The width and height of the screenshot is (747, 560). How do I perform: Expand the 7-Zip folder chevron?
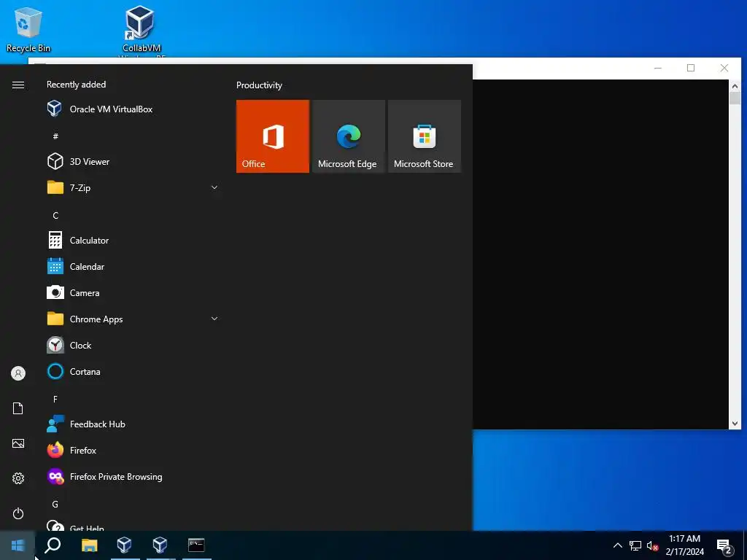(214, 187)
